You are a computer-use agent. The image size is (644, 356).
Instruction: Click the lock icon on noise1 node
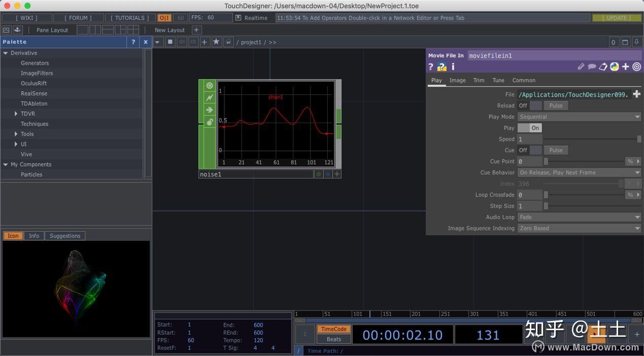(x=210, y=122)
